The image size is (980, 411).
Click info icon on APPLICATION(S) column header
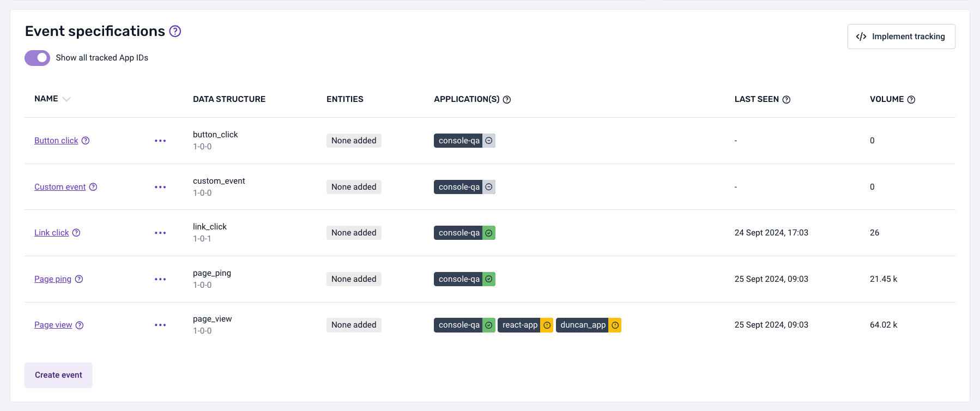coord(507,100)
